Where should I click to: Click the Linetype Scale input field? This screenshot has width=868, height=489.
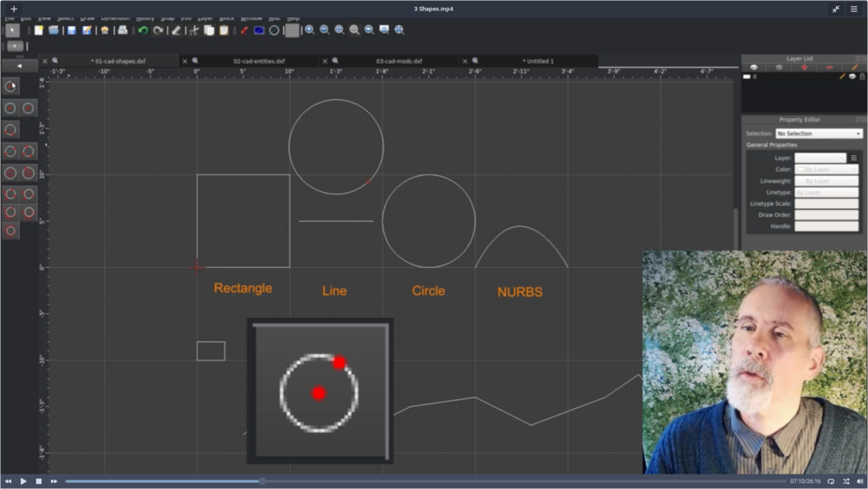pyautogui.click(x=827, y=204)
